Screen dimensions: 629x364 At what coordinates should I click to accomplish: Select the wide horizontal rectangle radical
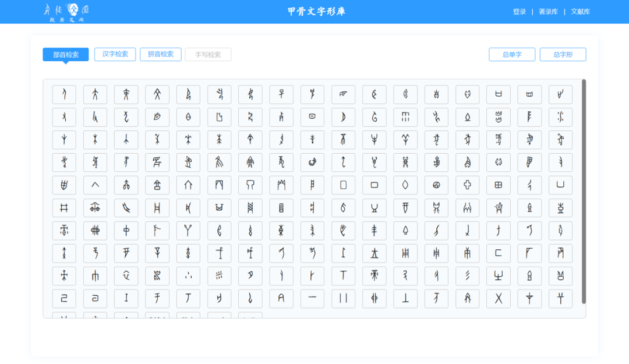[374, 185]
